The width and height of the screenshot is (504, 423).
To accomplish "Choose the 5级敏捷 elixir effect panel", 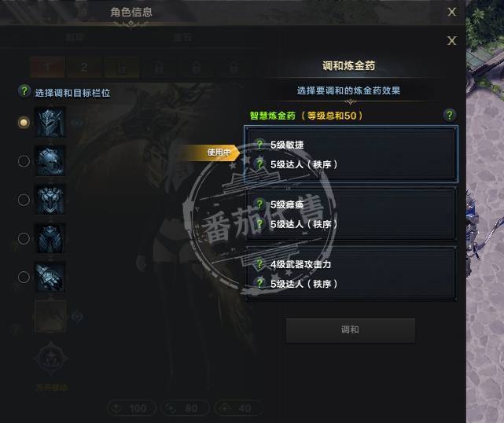I will [x=351, y=154].
